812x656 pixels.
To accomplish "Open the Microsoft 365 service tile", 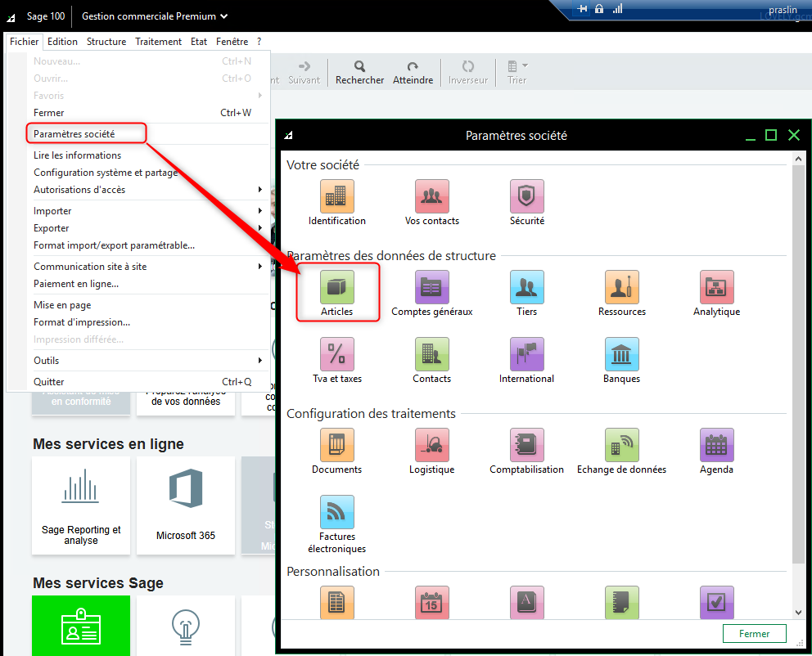I will pyautogui.click(x=185, y=505).
